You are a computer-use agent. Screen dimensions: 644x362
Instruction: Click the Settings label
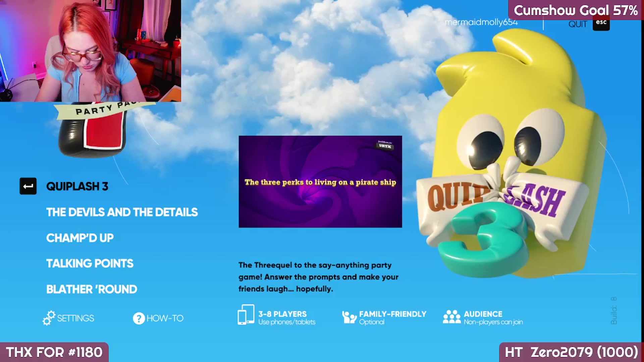[x=75, y=318]
